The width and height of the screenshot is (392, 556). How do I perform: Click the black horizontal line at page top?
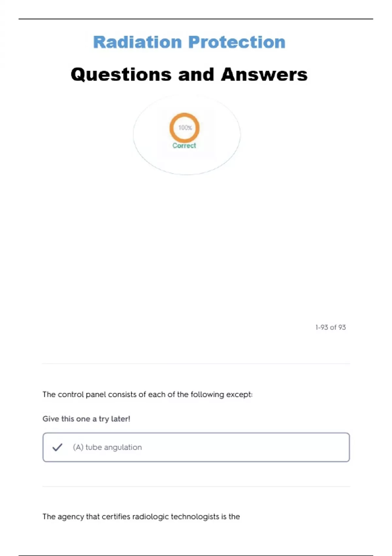click(196, 19)
